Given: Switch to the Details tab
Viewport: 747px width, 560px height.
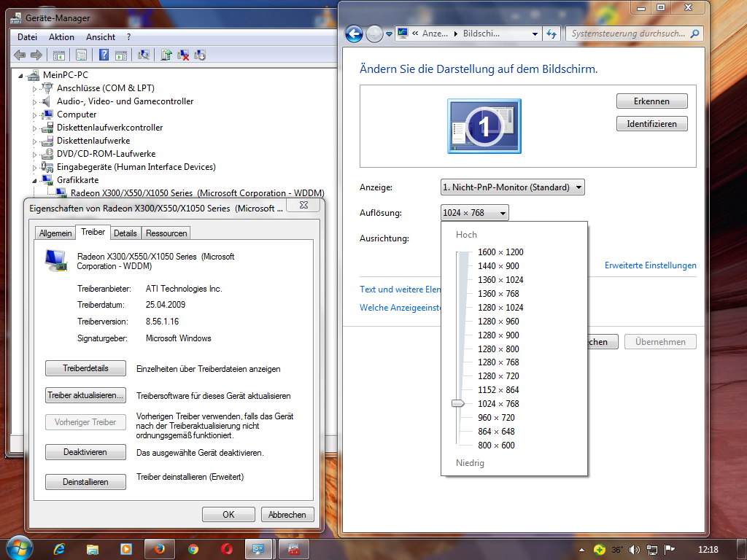Looking at the screenshot, I should coord(125,233).
